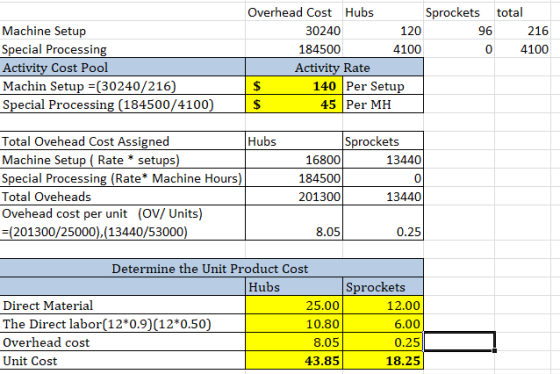The height and width of the screenshot is (374, 560).
Task: Click the currently active empty selected cell
Action: pos(459,341)
